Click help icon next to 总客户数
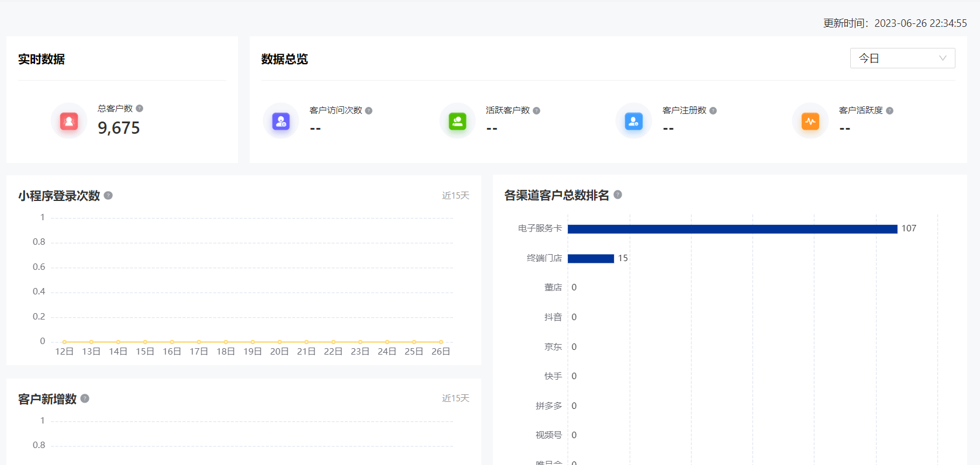The height and width of the screenshot is (465, 980). (x=139, y=108)
